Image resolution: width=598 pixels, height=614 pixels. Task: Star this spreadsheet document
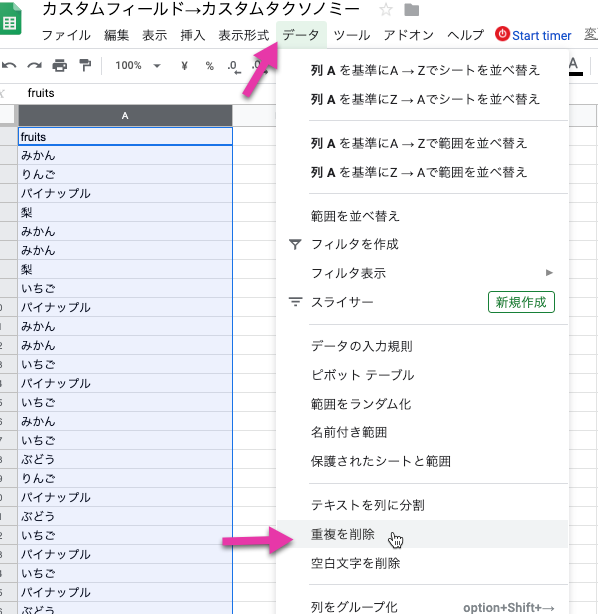[x=386, y=9]
